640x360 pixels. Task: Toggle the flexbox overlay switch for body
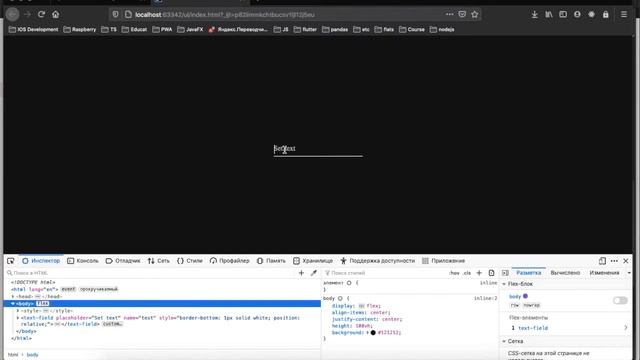pyautogui.click(x=620, y=300)
